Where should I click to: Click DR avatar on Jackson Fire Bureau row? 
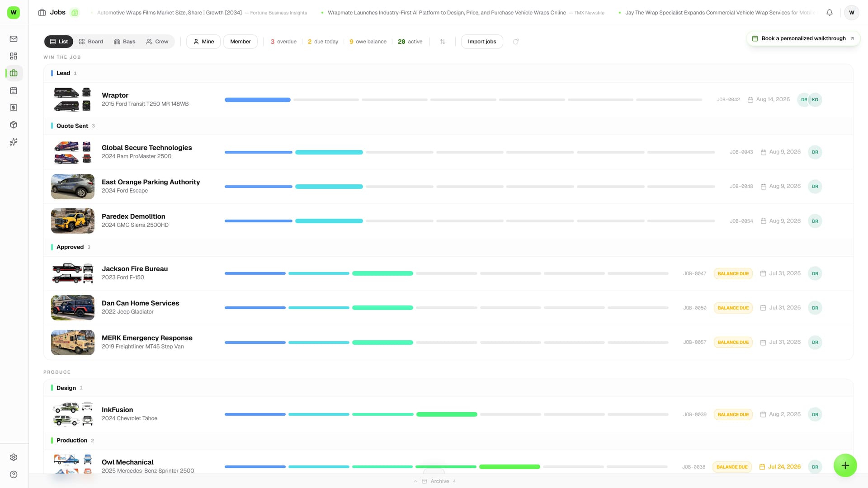tap(815, 273)
